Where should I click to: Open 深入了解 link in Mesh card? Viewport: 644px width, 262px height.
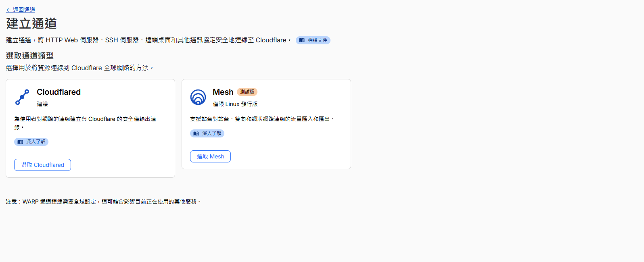[x=207, y=133]
